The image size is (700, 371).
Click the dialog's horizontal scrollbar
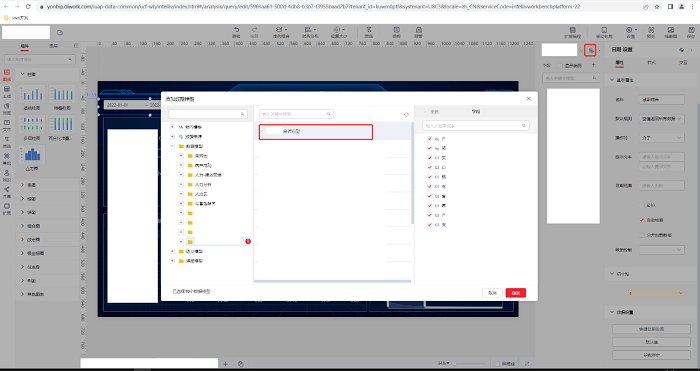tap(332, 281)
